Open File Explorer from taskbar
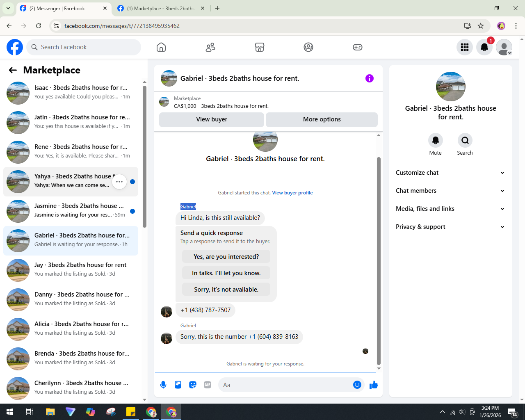 pyautogui.click(x=50, y=412)
